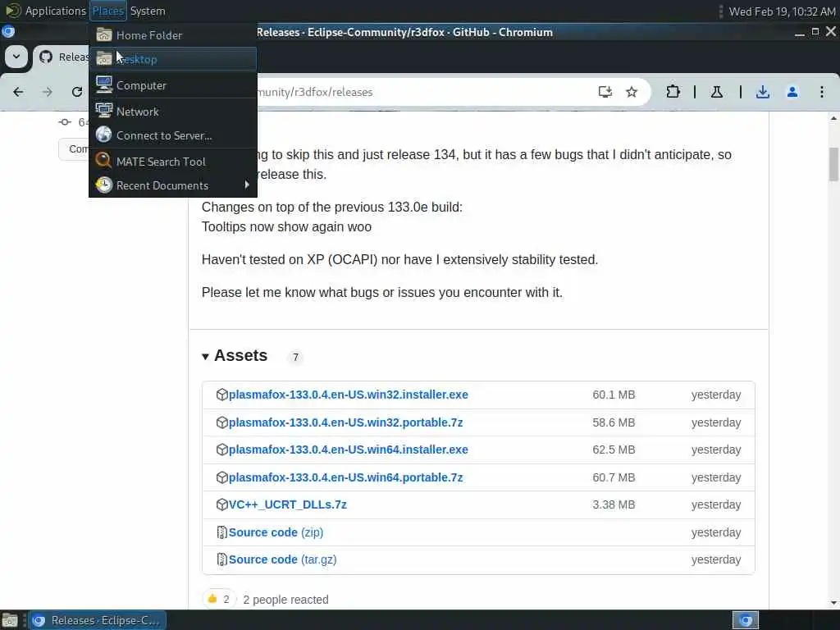This screenshot has height=630, width=840.
Task: Download plasmafox win32 portable.7z
Action: point(345,422)
